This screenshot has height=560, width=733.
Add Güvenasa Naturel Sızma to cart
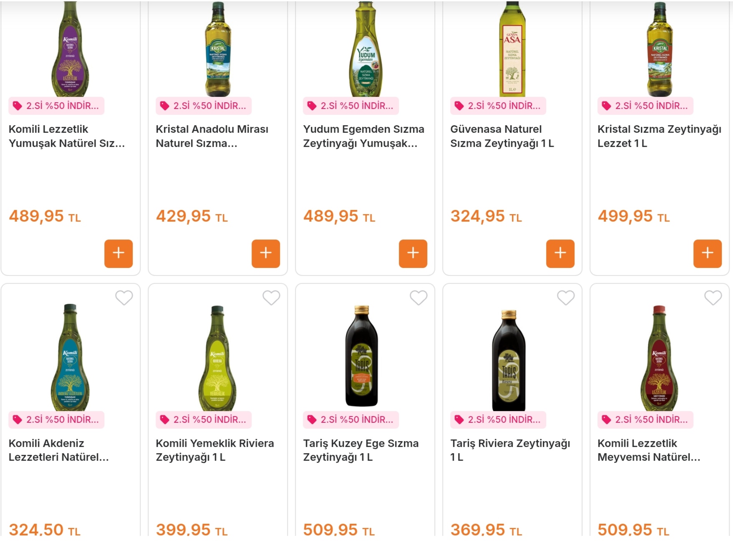point(560,253)
